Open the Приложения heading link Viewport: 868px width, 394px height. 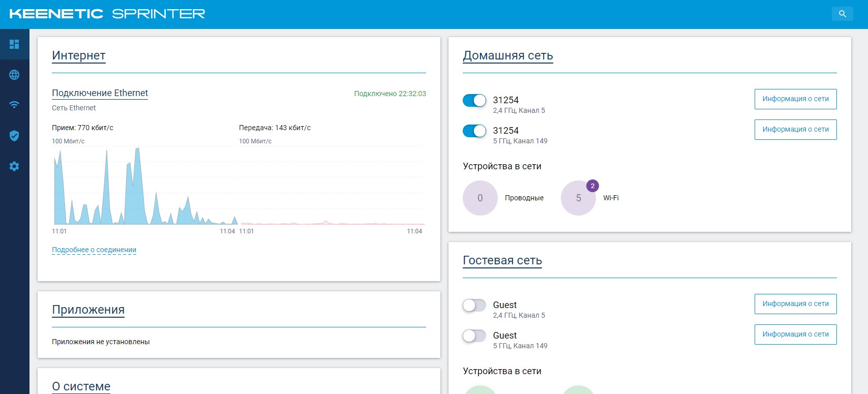tap(88, 310)
